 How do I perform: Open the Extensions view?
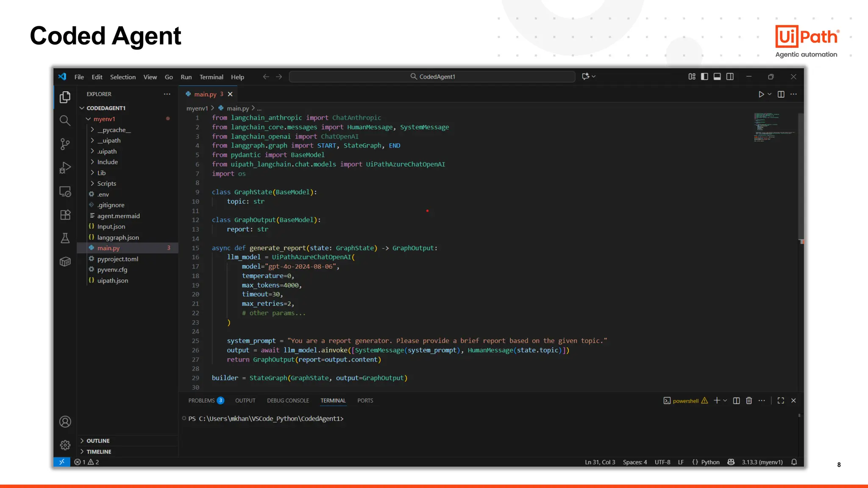(65, 215)
